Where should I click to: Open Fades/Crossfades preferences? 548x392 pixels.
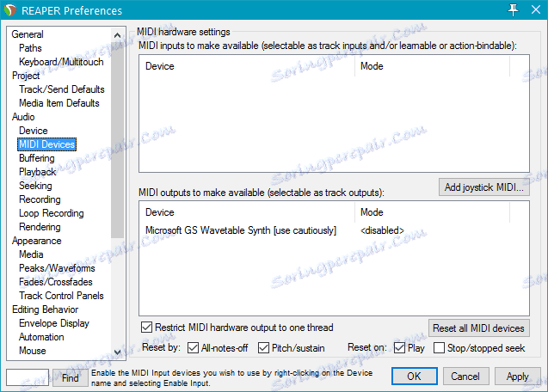tap(56, 282)
